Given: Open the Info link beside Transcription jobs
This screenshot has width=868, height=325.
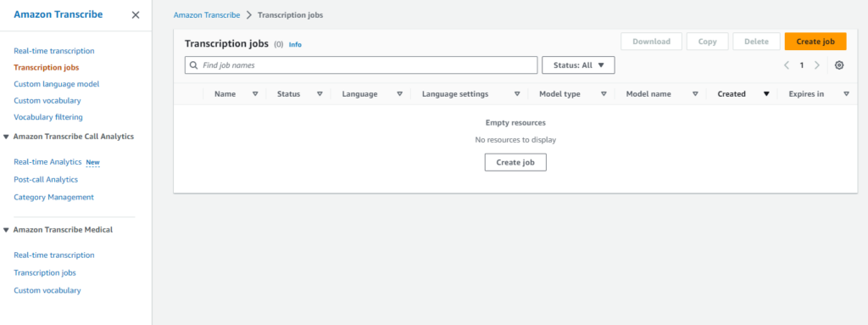Looking at the screenshot, I should pyautogui.click(x=295, y=44).
